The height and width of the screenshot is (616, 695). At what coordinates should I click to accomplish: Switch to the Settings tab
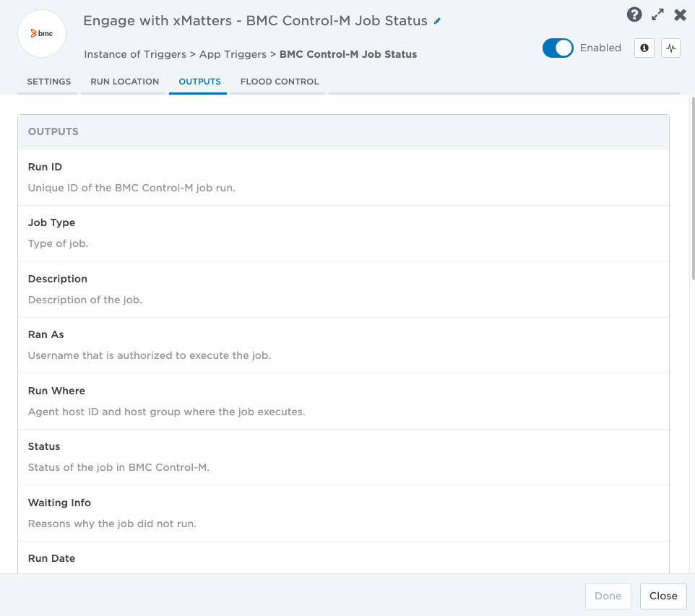[48, 82]
